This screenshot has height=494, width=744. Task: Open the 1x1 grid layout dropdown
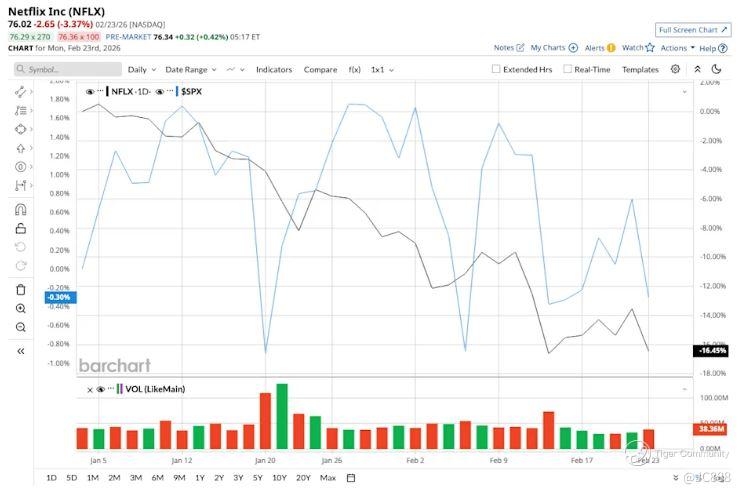click(382, 70)
